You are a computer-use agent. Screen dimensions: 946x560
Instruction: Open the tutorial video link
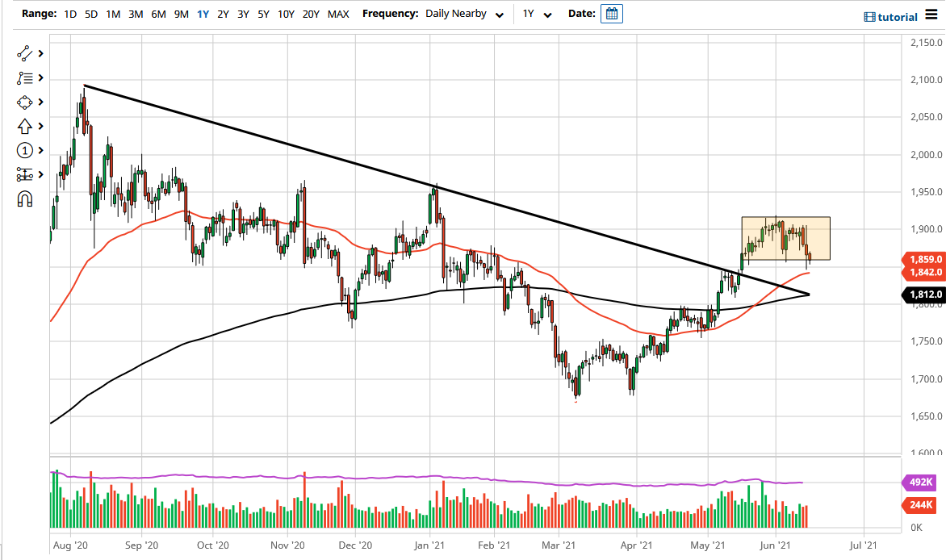(x=890, y=17)
